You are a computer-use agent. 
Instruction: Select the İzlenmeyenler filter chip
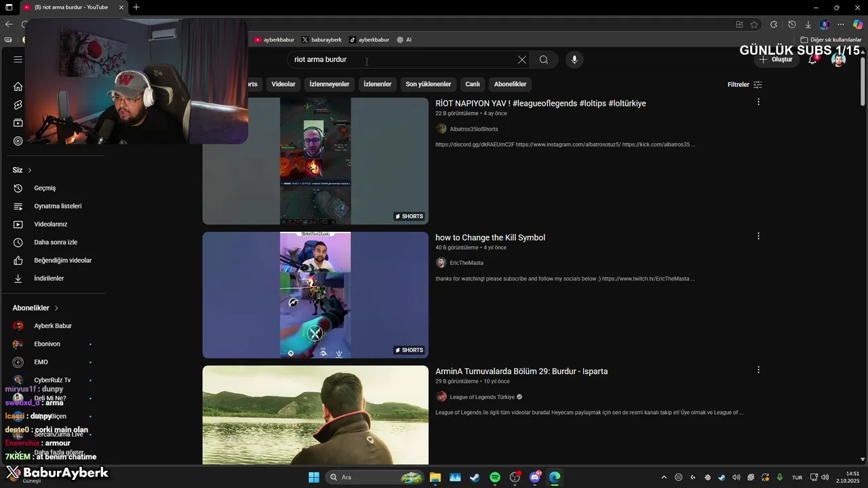(x=330, y=84)
